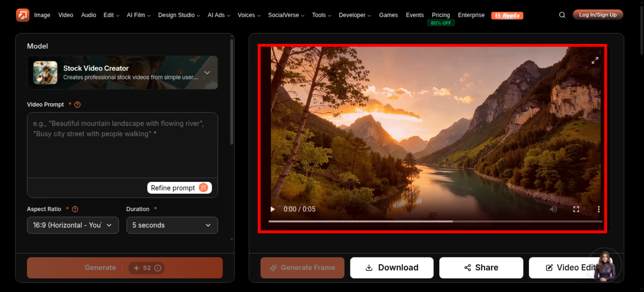Click the credits info icon next to 52
644x292 pixels.
click(x=157, y=268)
